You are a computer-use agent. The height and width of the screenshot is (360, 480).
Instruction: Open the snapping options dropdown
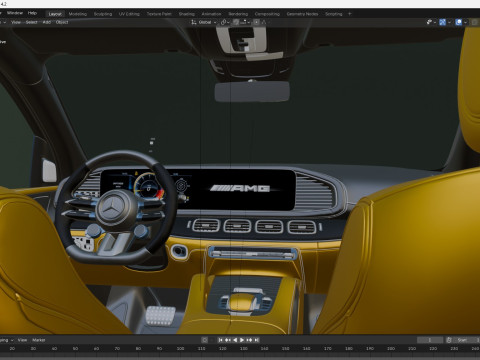coord(245,22)
